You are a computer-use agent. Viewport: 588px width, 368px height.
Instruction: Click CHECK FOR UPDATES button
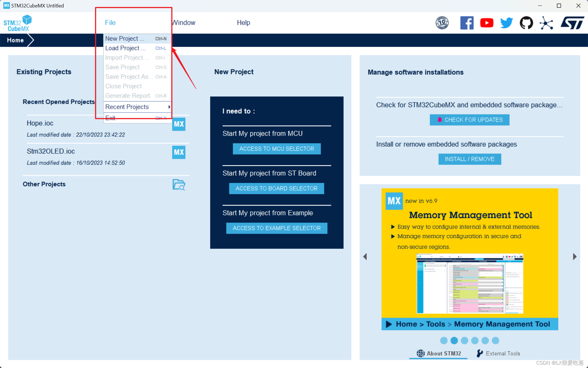(x=469, y=120)
